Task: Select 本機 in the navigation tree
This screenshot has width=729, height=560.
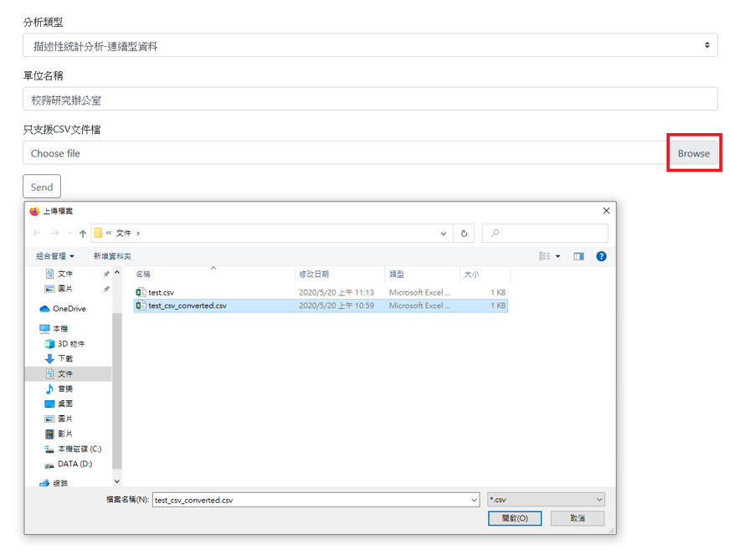Action: click(54, 329)
